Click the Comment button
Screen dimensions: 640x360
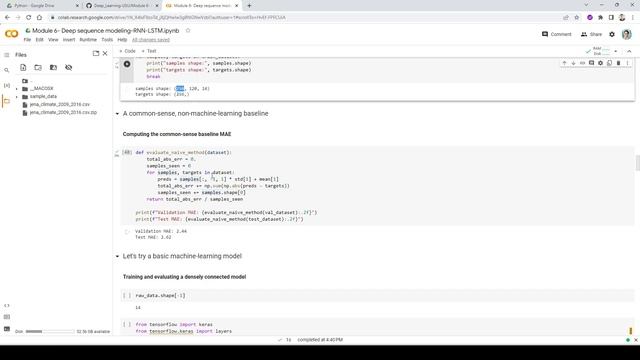tap(556, 34)
